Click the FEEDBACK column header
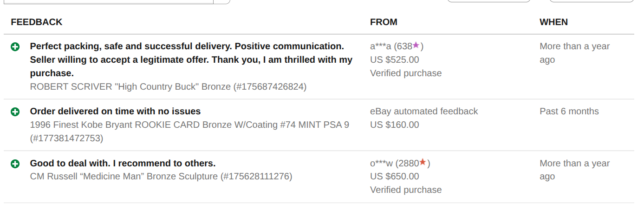The height and width of the screenshot is (217, 644). tap(37, 22)
